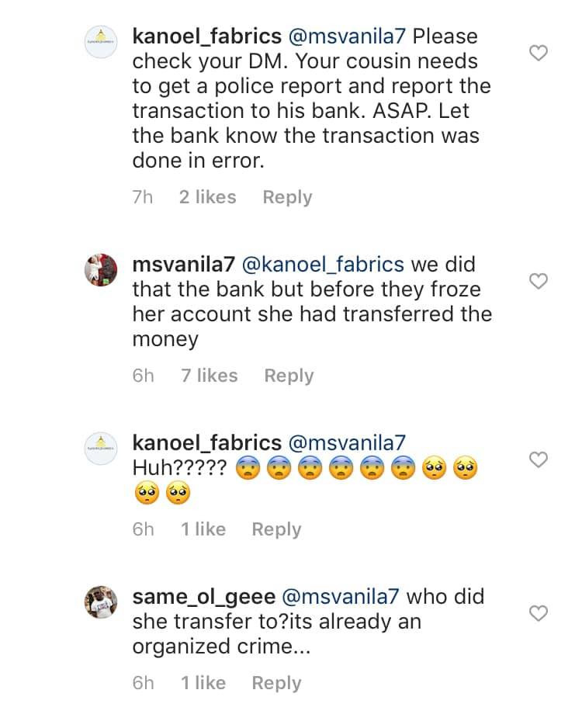The width and height of the screenshot is (582, 728).
Task: View the 2 likes on first comment
Action: (207, 197)
